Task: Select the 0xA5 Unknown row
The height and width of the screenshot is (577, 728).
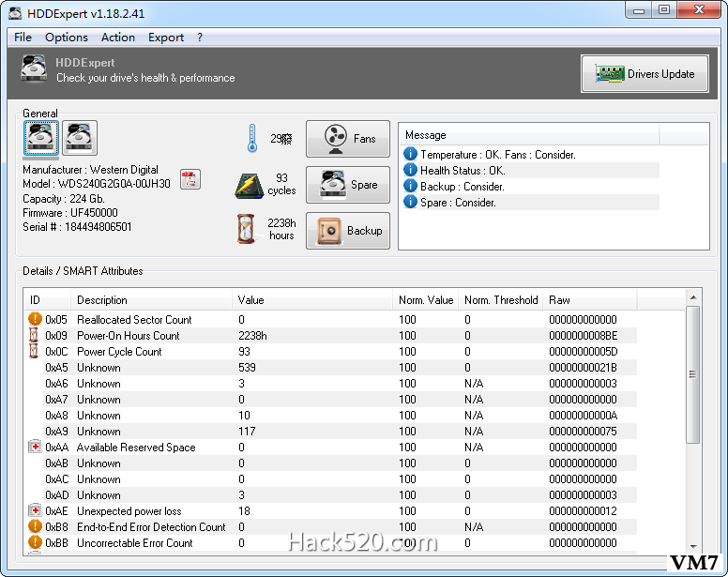Action: click(330, 367)
